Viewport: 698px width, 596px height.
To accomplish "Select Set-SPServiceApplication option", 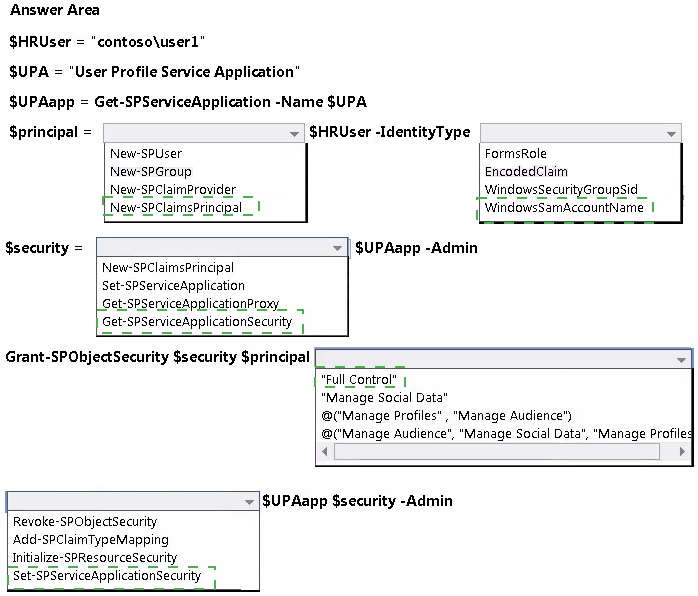I will coord(173,285).
